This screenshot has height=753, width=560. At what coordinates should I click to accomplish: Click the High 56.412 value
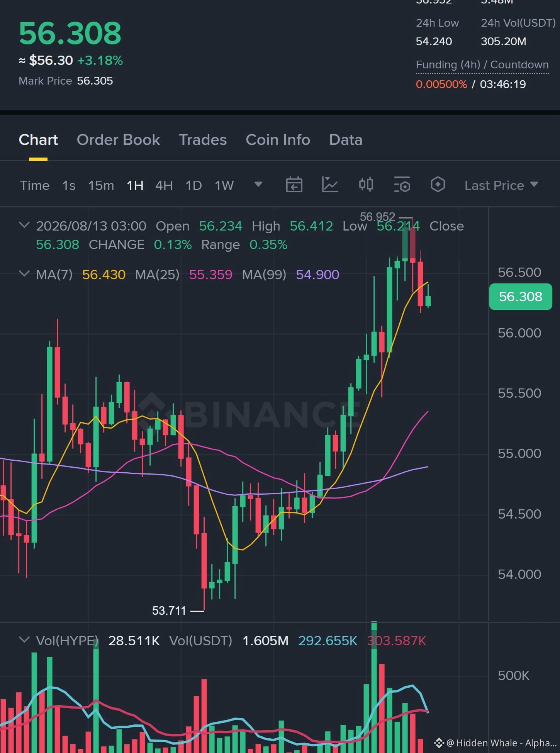point(311,226)
